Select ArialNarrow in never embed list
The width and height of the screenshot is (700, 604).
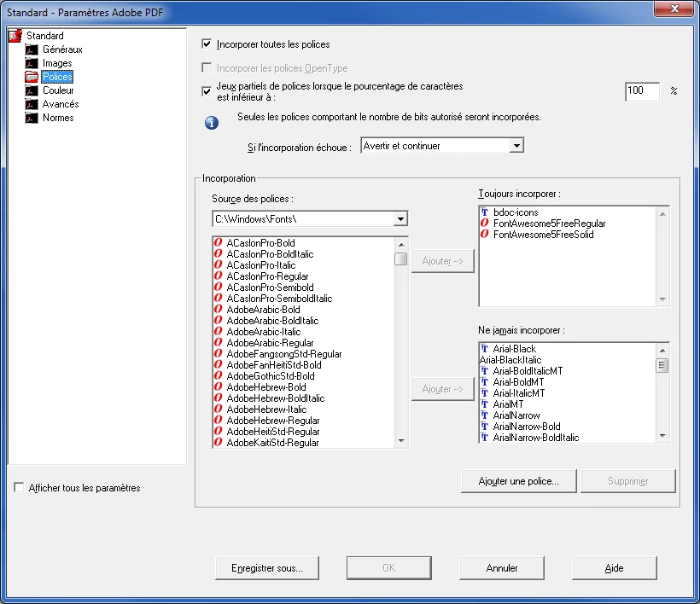(516, 415)
